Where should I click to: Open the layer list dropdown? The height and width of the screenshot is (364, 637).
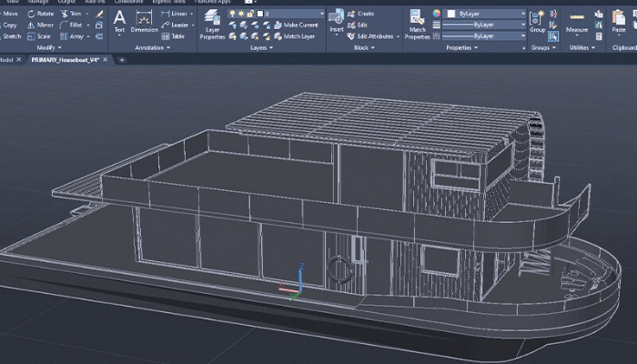[x=322, y=14]
